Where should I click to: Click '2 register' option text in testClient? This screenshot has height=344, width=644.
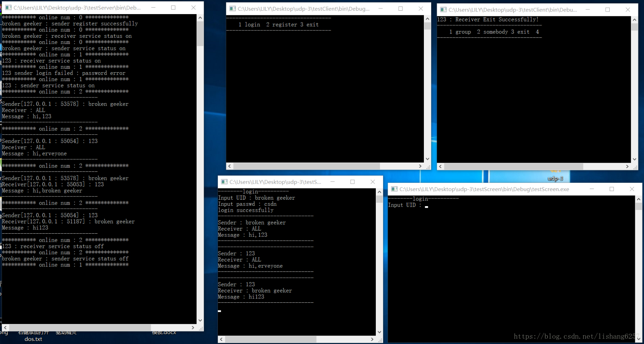click(x=282, y=25)
